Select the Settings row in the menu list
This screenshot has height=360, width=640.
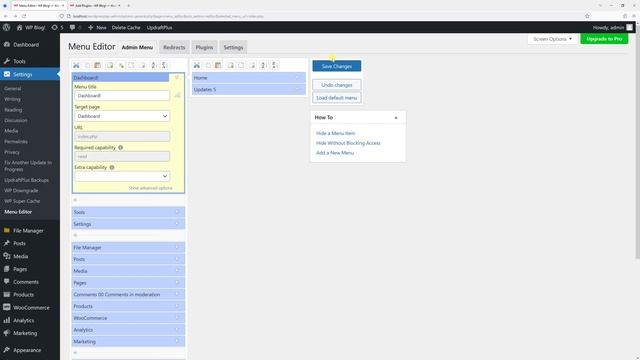point(128,224)
